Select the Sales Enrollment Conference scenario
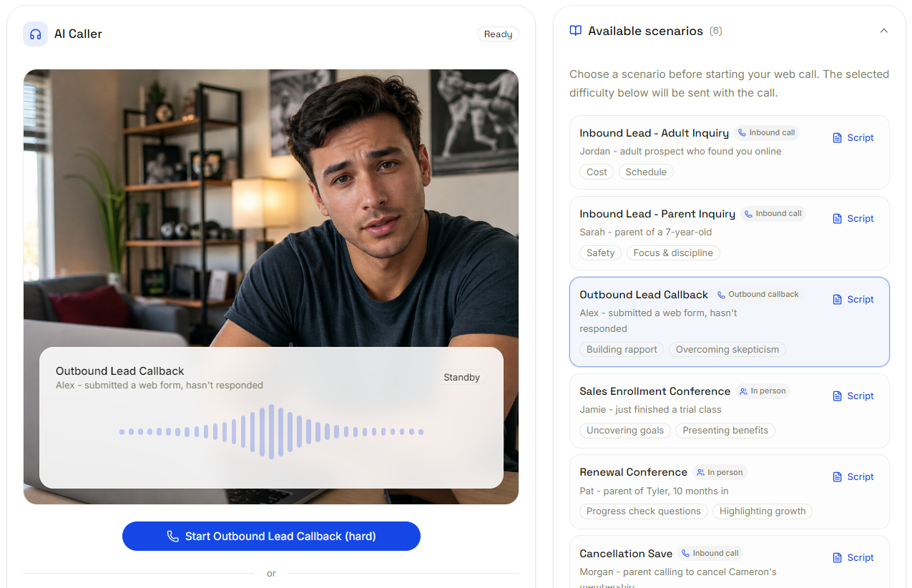The width and height of the screenshot is (912, 588). pyautogui.click(x=729, y=411)
